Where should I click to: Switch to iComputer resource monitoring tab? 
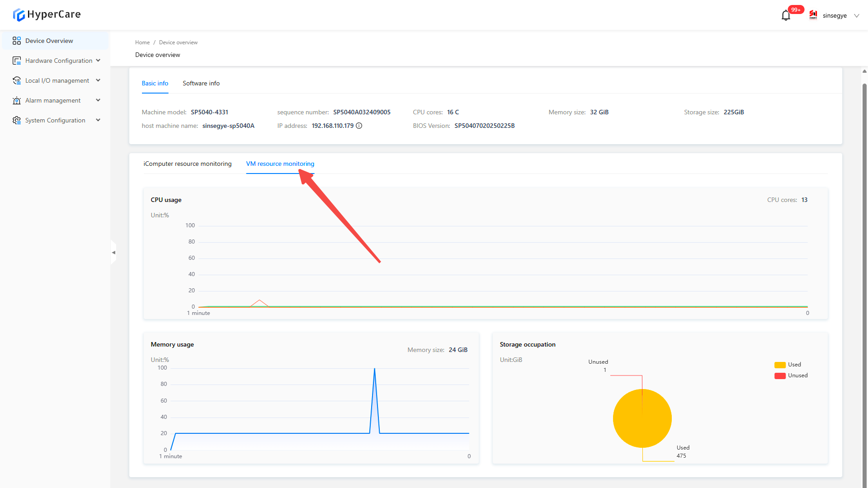pyautogui.click(x=187, y=164)
